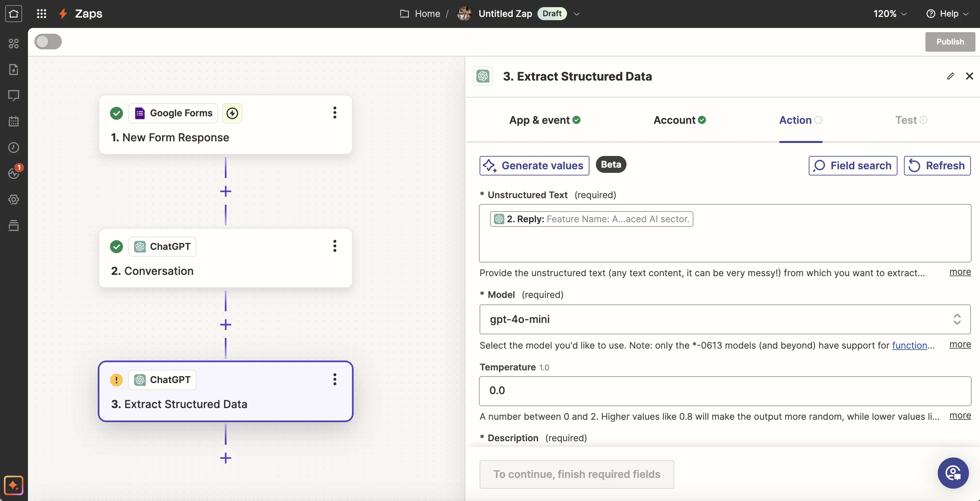Screen dimensions: 980x501
Task: Open the sidebar settings gear icon
Action: point(14,199)
